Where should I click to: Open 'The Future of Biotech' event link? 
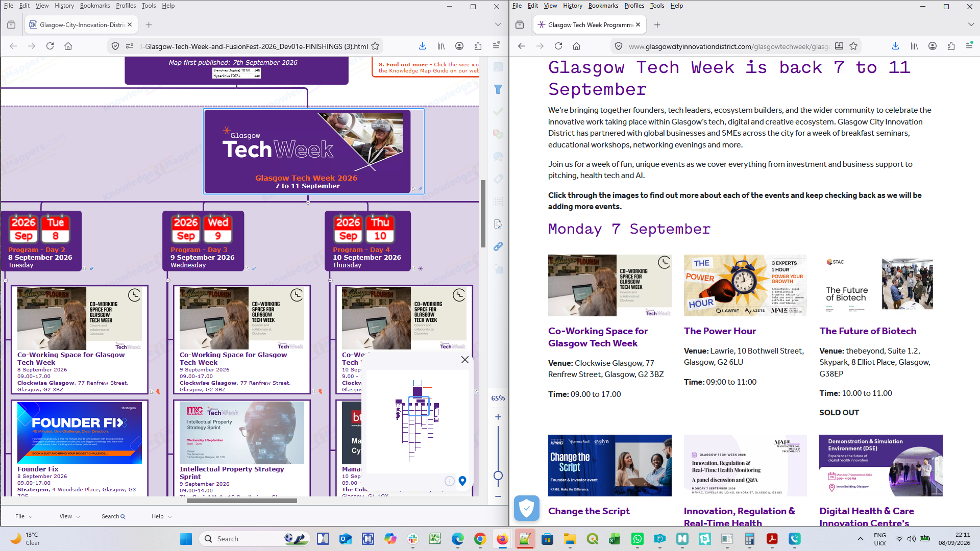[868, 331]
